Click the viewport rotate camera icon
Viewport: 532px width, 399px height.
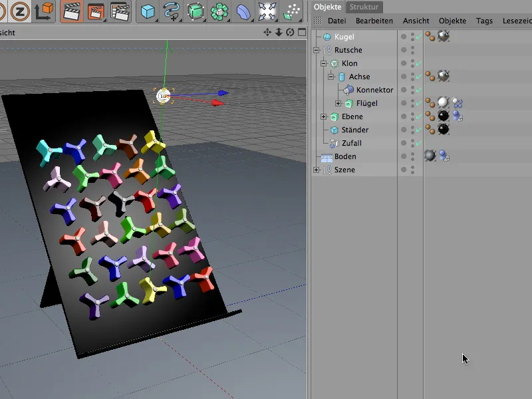pos(291,32)
